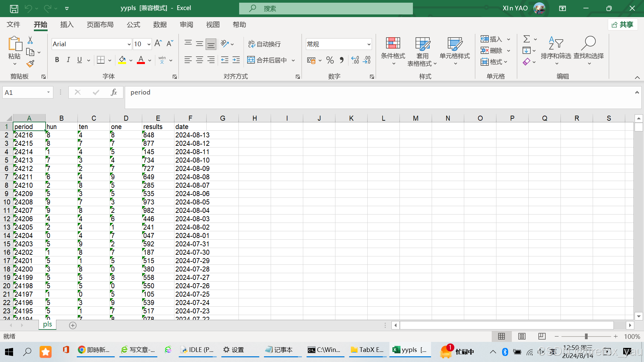Click the Percent Style icon
This screenshot has height=362, width=644.
pyautogui.click(x=330, y=60)
